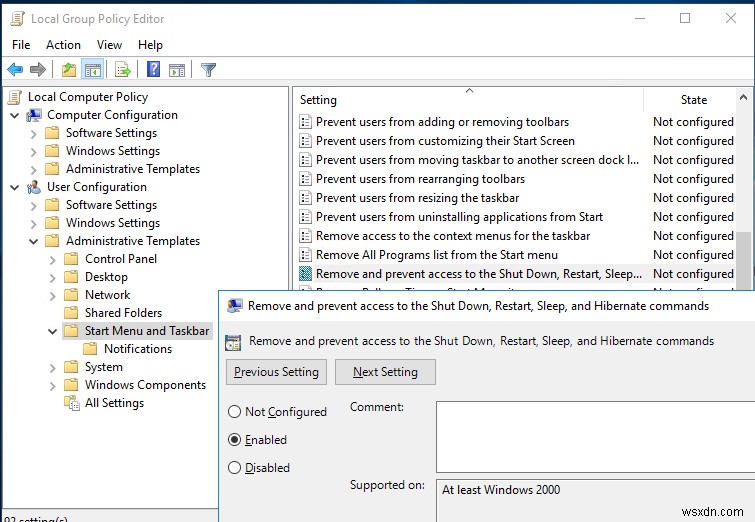The width and height of the screenshot is (755, 522).
Task: Select the System tree item
Action: point(104,367)
